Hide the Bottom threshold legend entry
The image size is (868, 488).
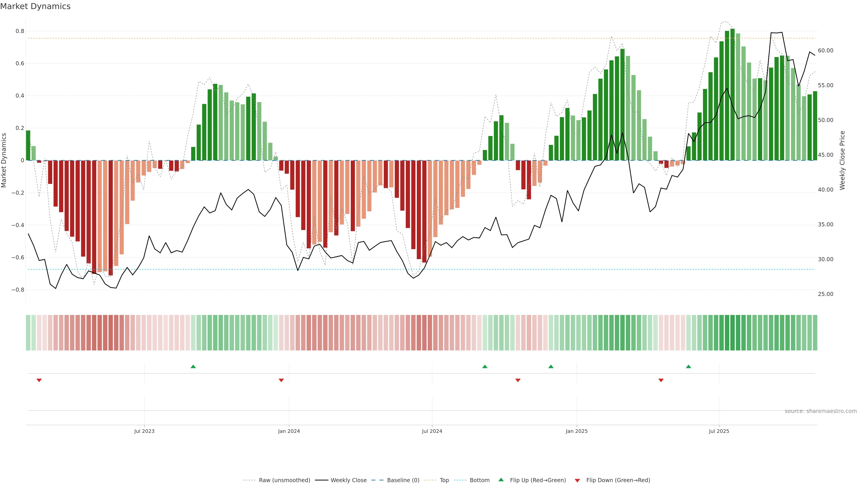point(479,480)
